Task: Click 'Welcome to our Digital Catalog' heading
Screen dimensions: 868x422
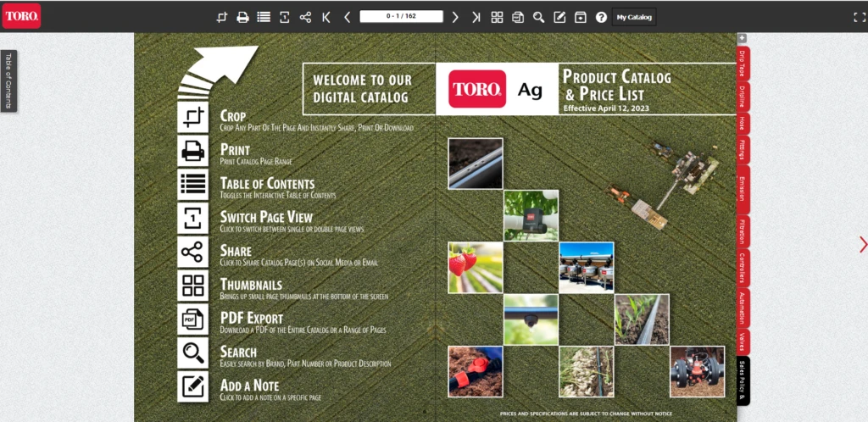Action: coord(362,88)
